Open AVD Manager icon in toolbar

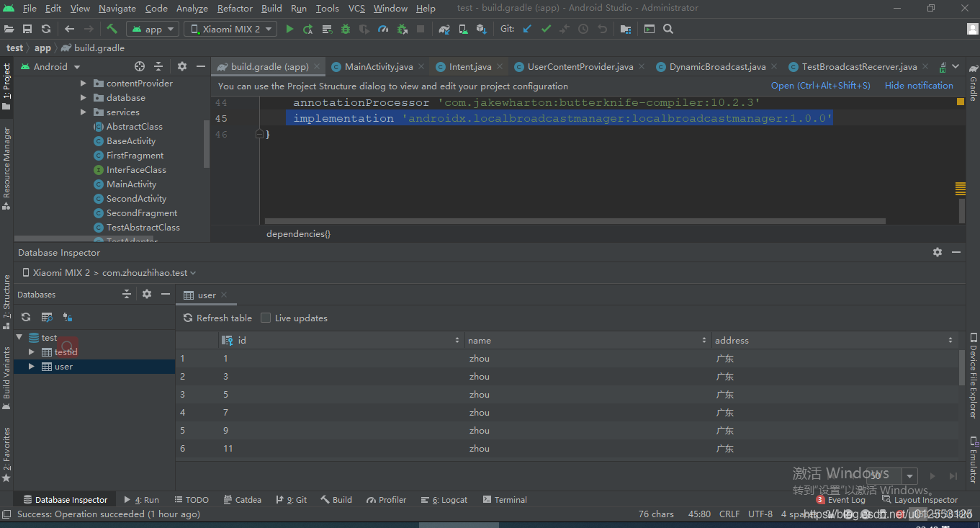pos(463,29)
